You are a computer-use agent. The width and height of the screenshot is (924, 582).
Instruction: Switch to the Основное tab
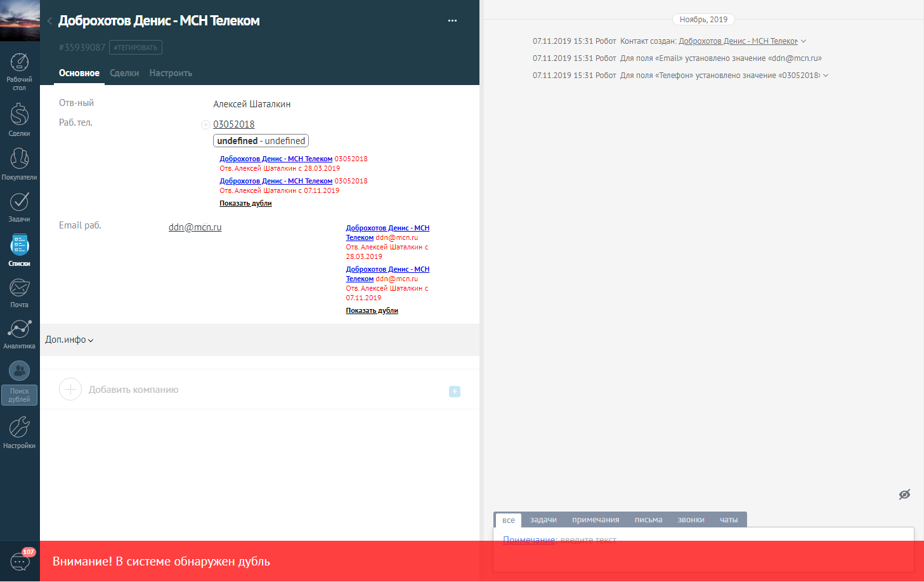pyautogui.click(x=79, y=73)
